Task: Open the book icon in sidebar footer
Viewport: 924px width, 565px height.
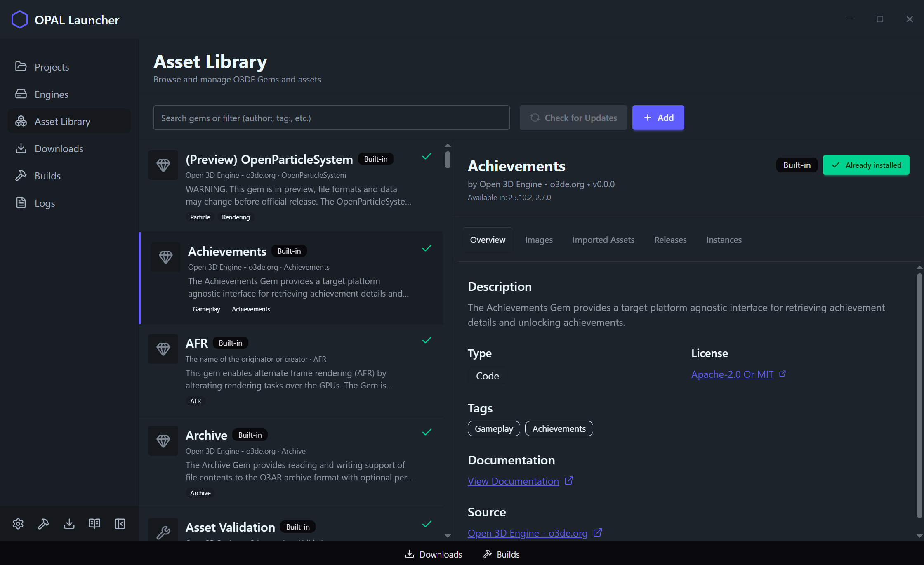Action: point(94,524)
